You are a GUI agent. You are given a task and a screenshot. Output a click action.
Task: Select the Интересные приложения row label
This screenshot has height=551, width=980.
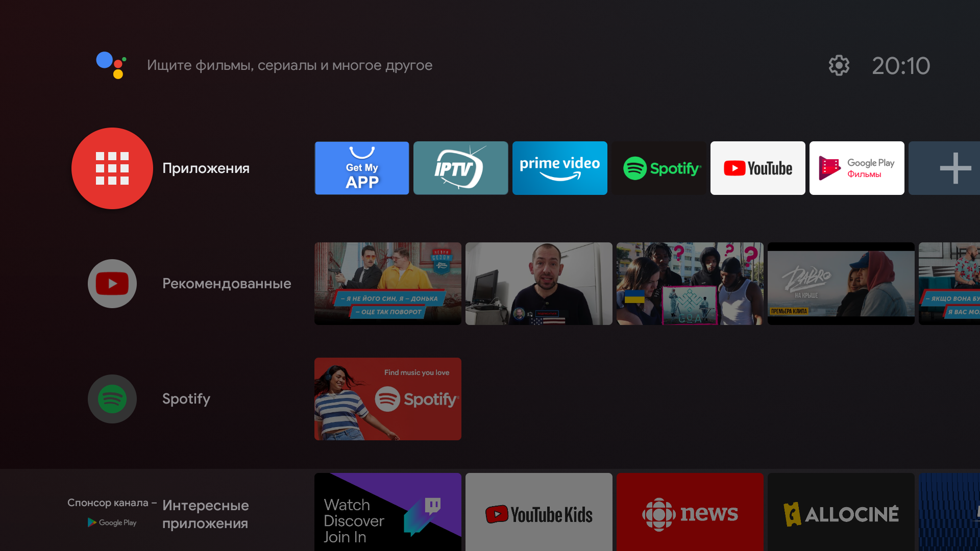205,514
